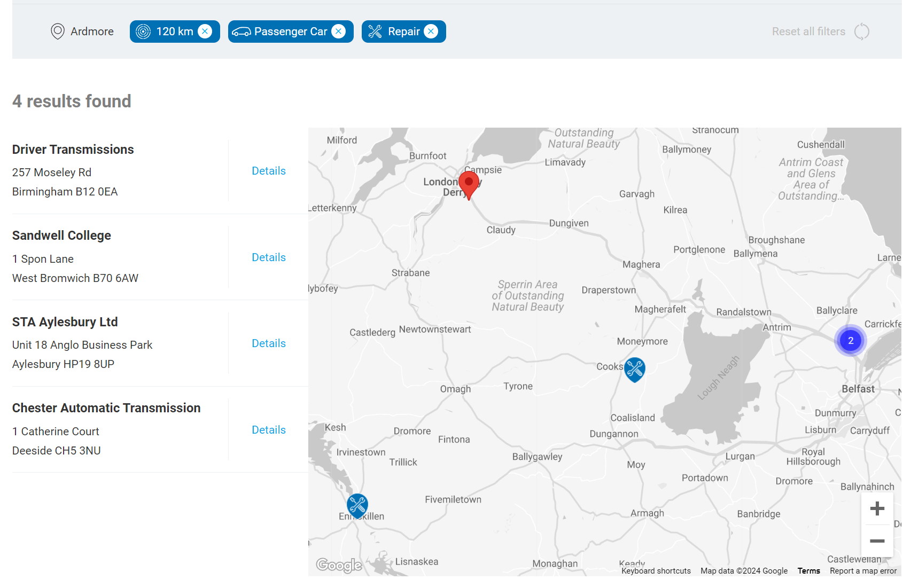911x588 pixels.
Task: Click the Ardmore location text
Action: 92,32
